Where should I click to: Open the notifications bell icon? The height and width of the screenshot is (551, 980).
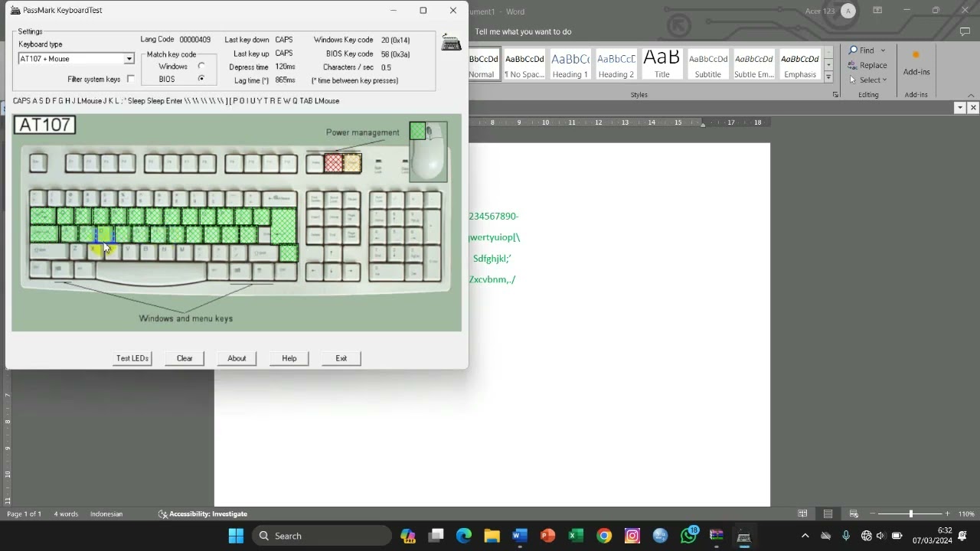tap(962, 536)
